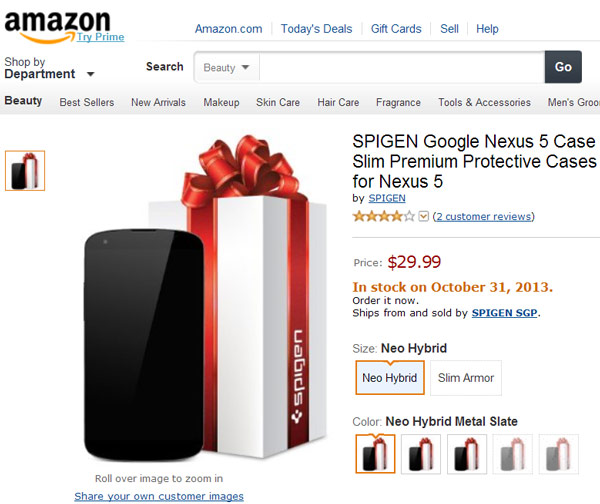
Task: Go to the Gift Cards page
Action: coord(396,29)
